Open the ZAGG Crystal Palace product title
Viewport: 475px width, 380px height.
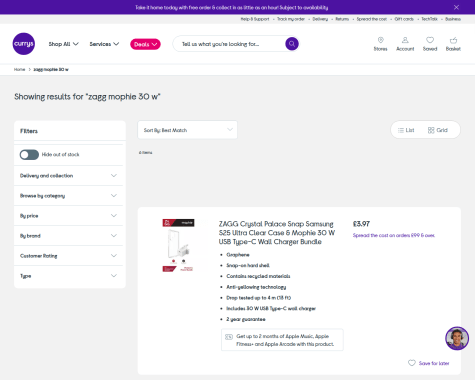277,233
